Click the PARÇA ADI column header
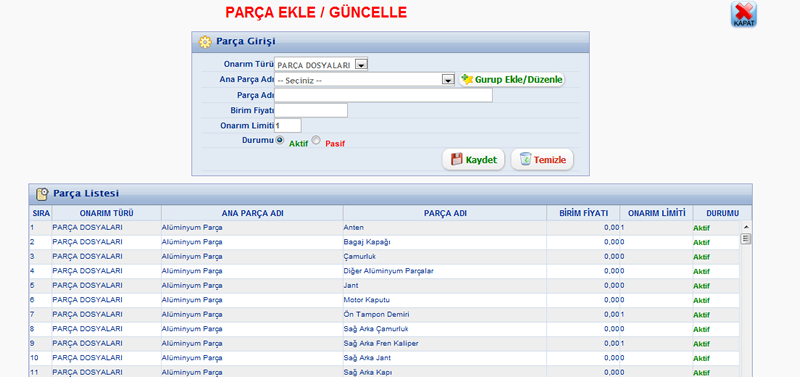This screenshot has width=800, height=377. (x=445, y=213)
